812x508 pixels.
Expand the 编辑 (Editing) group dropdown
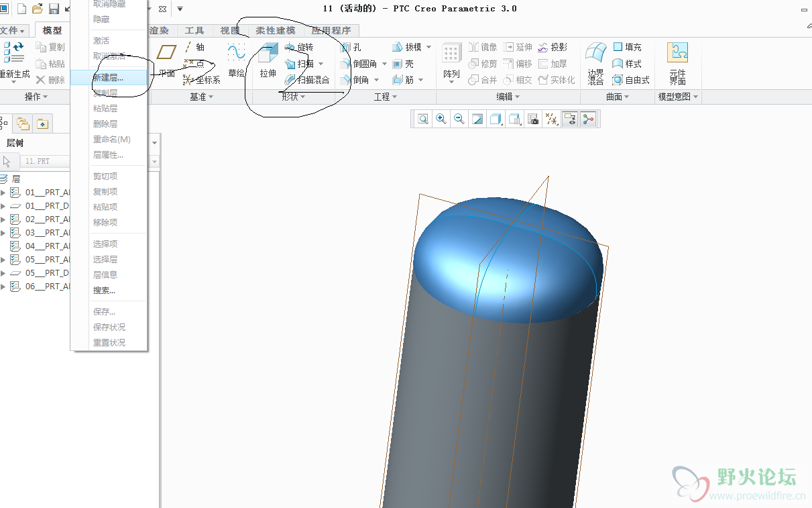(508, 97)
